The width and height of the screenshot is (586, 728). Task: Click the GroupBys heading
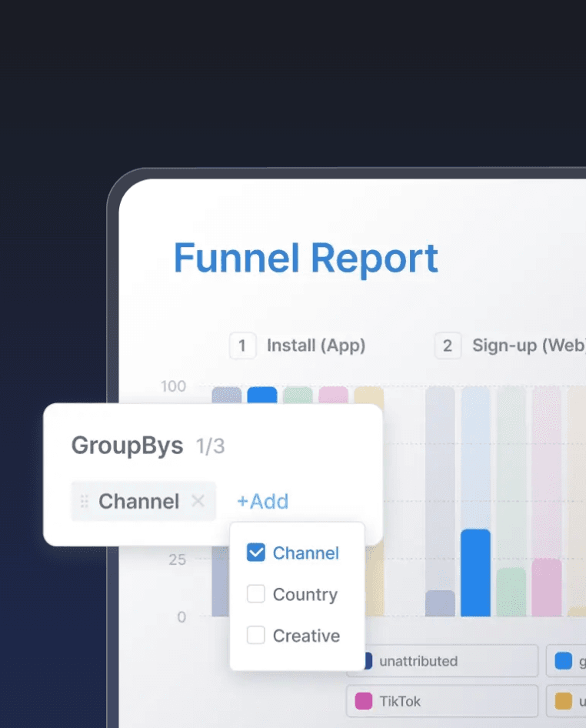click(127, 446)
